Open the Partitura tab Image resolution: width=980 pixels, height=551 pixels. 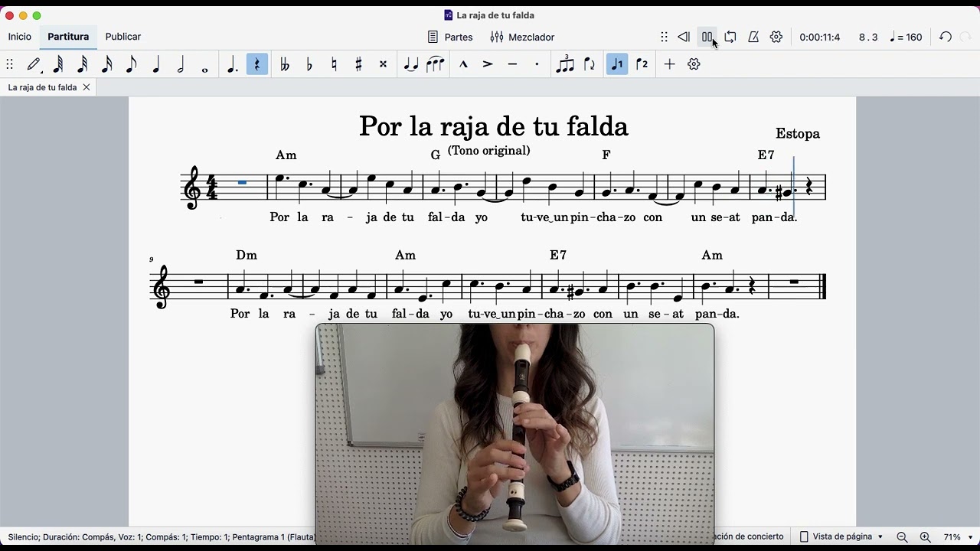68,37
